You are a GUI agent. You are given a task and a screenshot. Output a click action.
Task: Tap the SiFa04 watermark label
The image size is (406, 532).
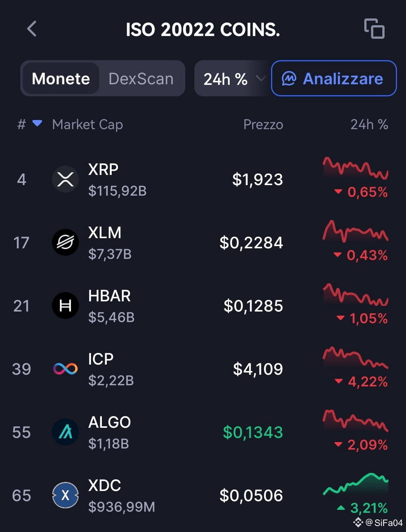(x=377, y=522)
